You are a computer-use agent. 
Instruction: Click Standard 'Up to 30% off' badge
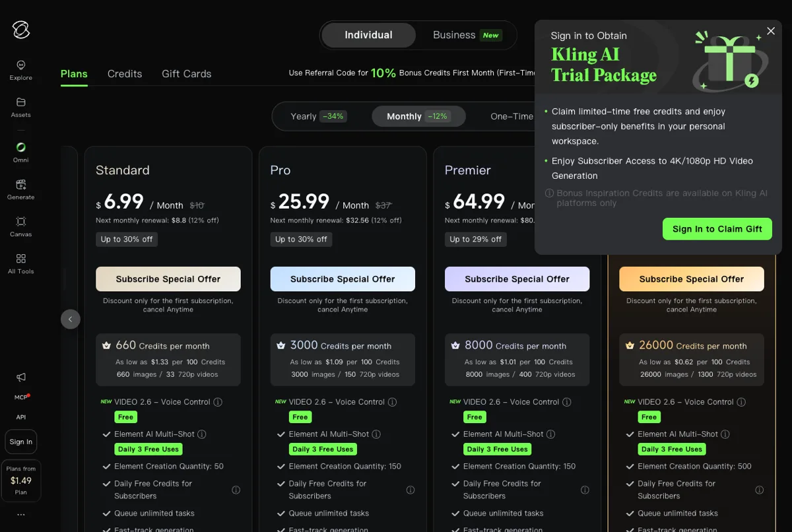127,240
